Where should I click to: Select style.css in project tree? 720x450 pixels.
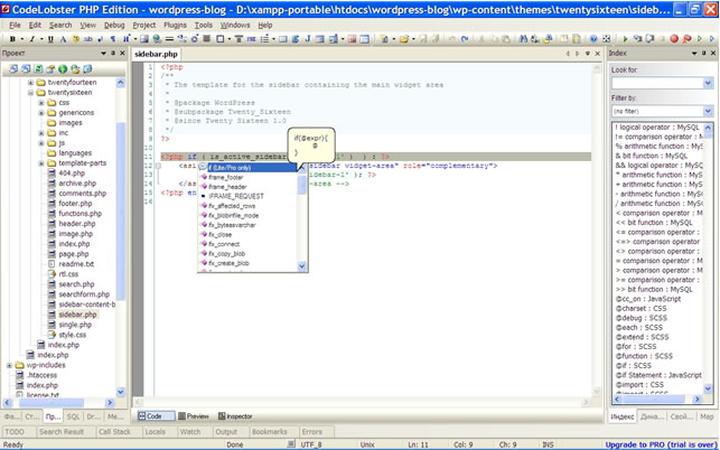tap(72, 335)
